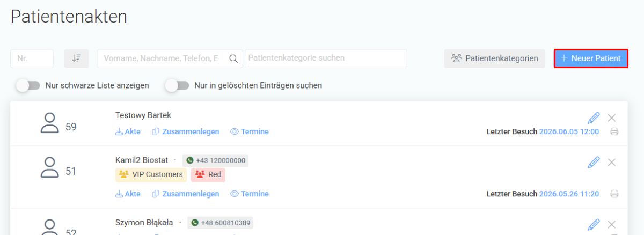The width and height of the screenshot is (644, 235).
Task: Edit Testowy Bartek with pencil icon
Action: pos(594,117)
